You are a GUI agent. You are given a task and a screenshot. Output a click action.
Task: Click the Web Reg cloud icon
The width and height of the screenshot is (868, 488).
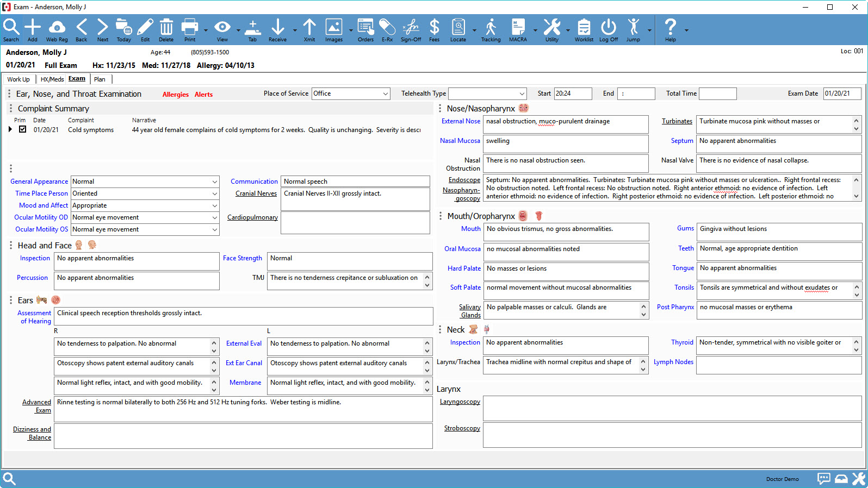pyautogui.click(x=57, y=30)
